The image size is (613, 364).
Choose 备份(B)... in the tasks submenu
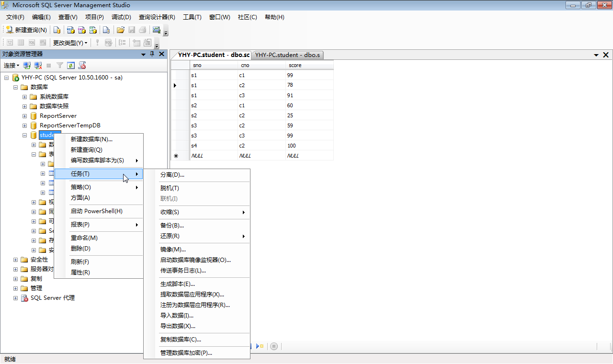197,226
